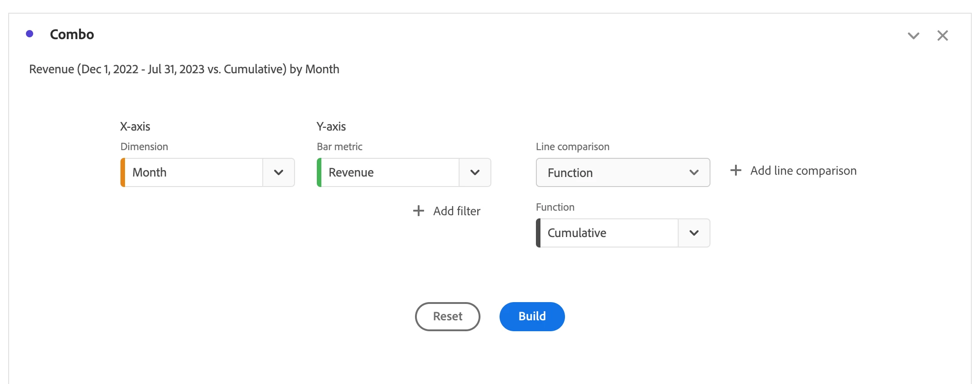
Task: Open the Month dimension dropdown arrow
Action: tap(279, 172)
